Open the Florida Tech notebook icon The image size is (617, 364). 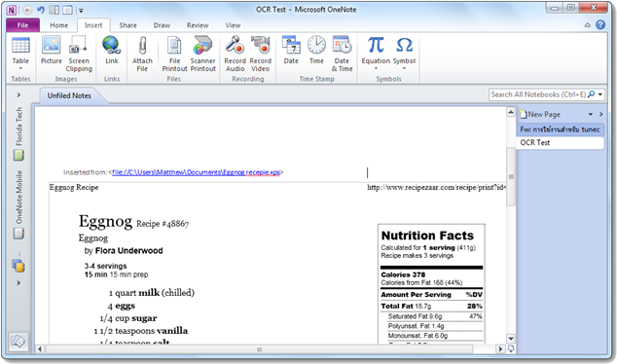click(x=18, y=155)
